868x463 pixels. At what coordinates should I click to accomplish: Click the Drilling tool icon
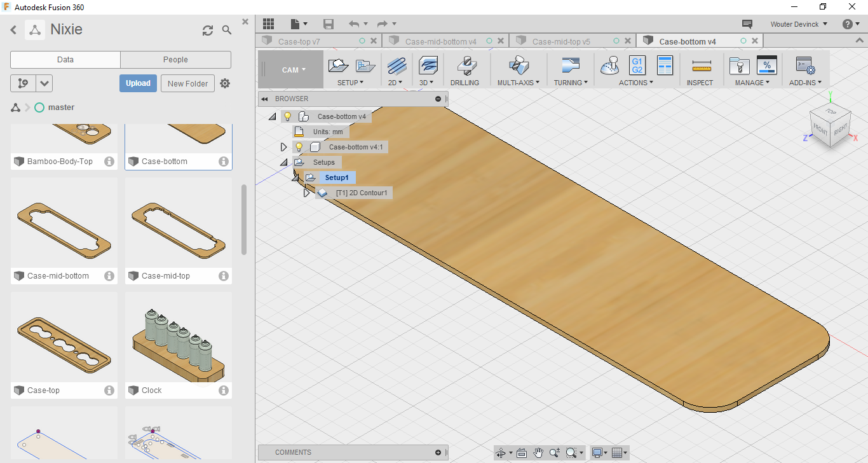(465, 66)
